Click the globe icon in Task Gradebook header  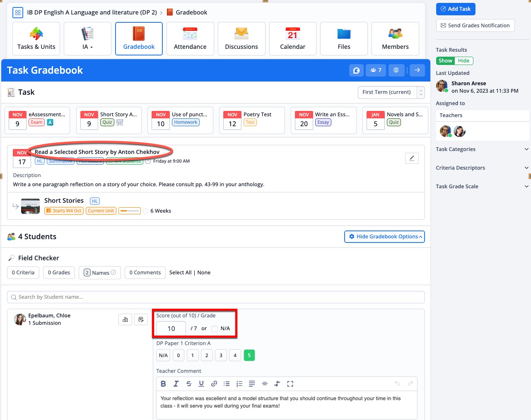[x=396, y=70]
